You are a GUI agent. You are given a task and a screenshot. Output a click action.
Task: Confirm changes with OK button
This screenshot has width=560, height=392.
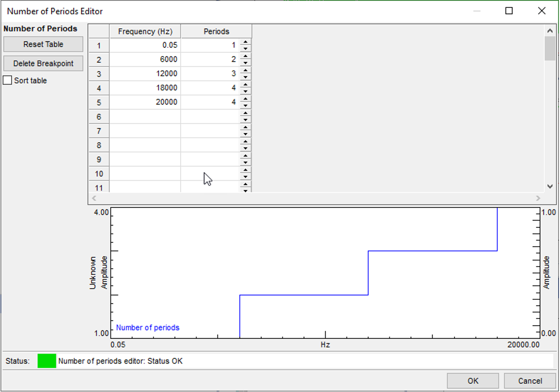[x=473, y=381]
